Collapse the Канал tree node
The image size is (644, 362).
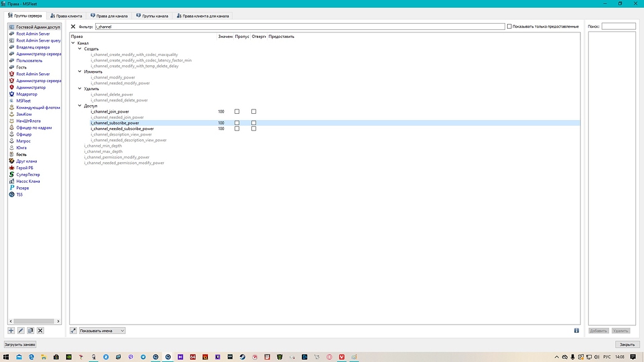pyautogui.click(x=73, y=43)
